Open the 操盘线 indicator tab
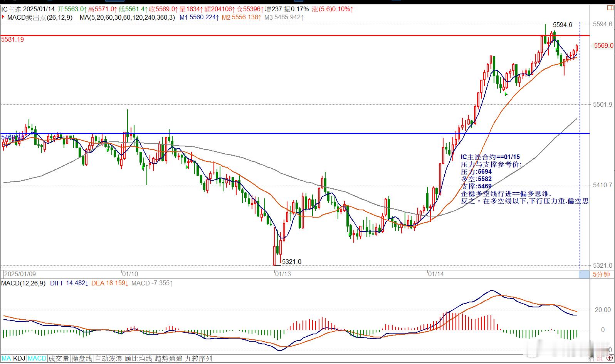This screenshot has height=364, width=615. click(82, 359)
